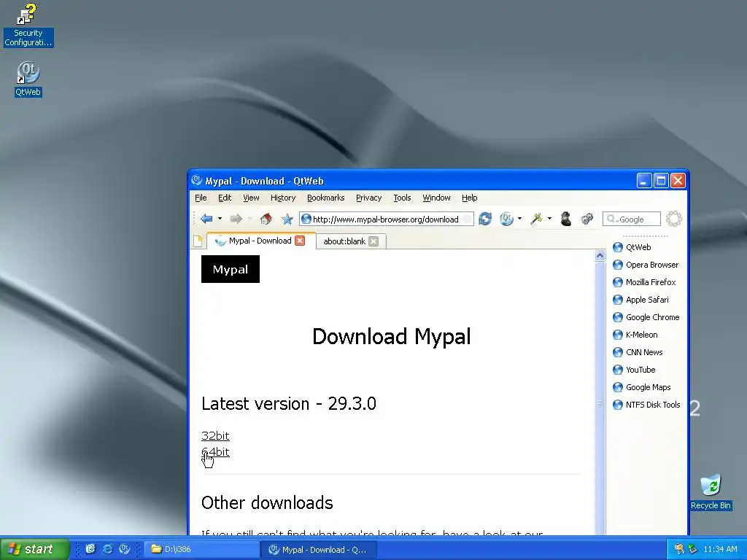Viewport: 747px width, 560px height.
Task: Click Mypal - Download taskbar button
Action: (320, 550)
